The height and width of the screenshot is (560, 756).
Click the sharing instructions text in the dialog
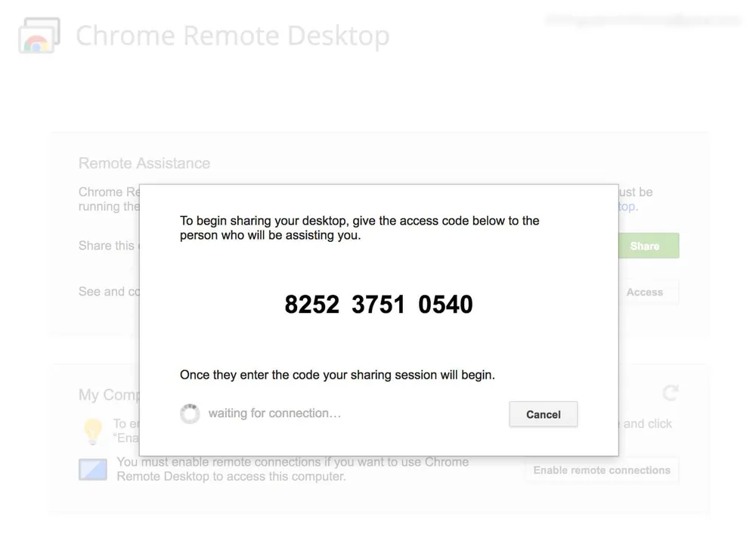358,227
